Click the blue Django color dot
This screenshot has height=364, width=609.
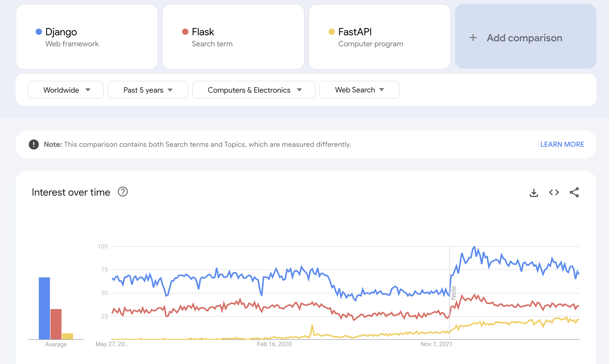[x=39, y=32]
